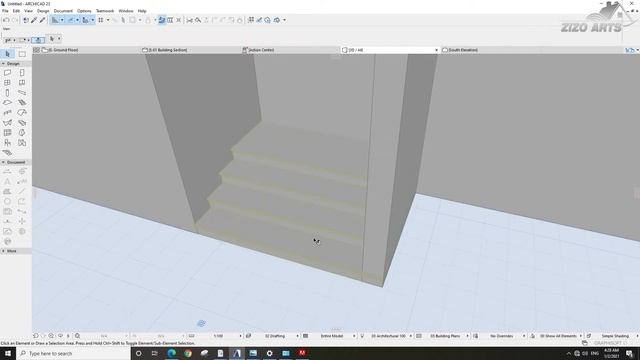Select the Stair tool
The image size is (640, 360).
(22, 102)
